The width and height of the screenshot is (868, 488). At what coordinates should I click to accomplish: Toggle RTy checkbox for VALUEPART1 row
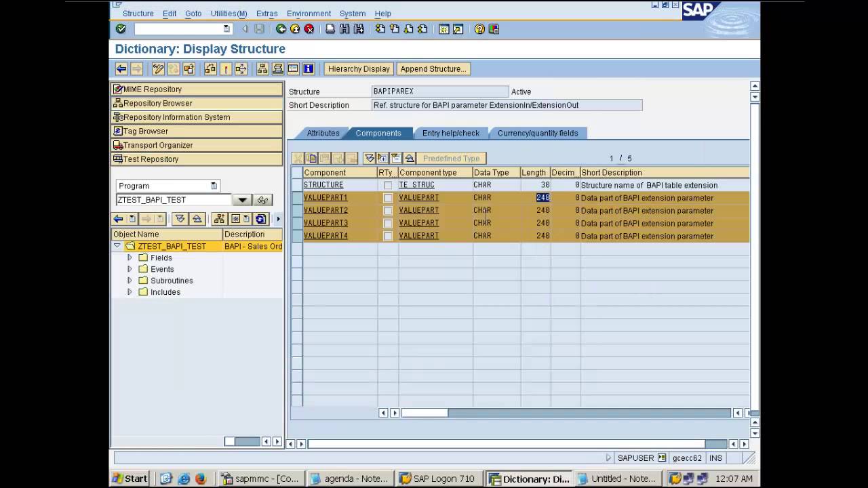[388, 198]
